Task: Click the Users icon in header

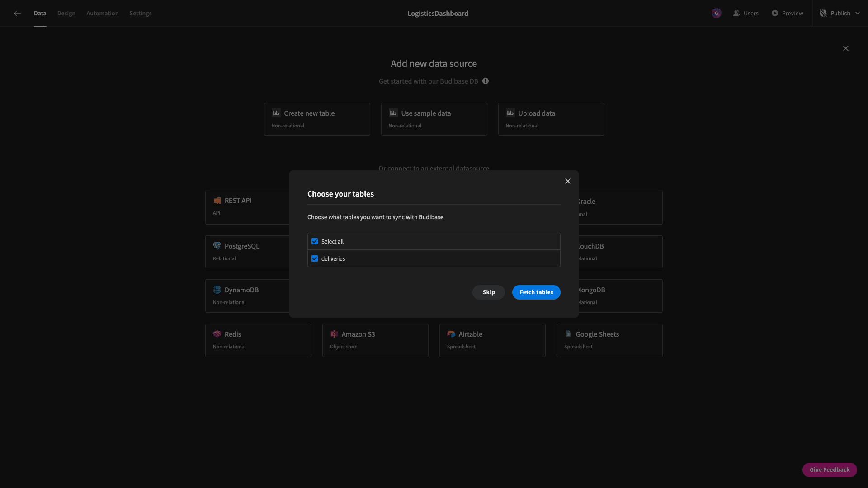Action: tap(736, 14)
